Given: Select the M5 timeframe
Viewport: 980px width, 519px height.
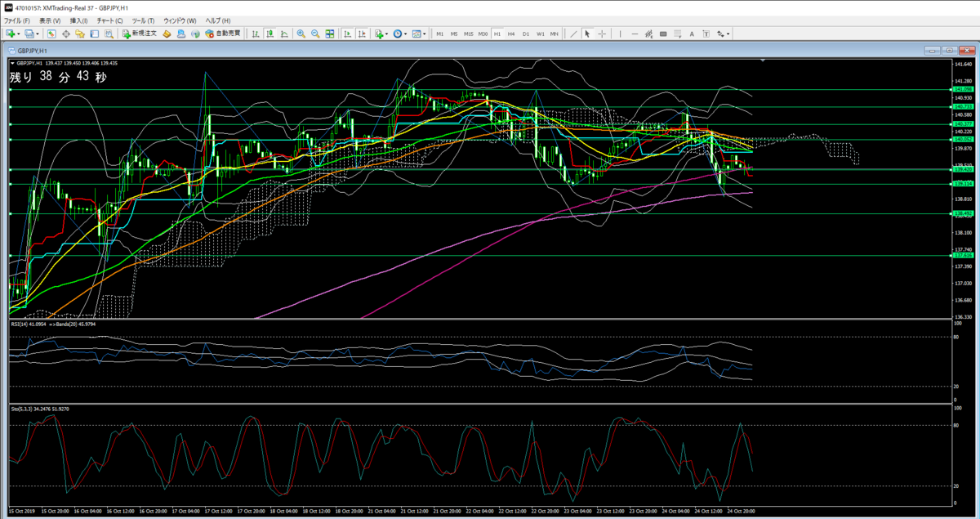Looking at the screenshot, I should click(x=454, y=34).
